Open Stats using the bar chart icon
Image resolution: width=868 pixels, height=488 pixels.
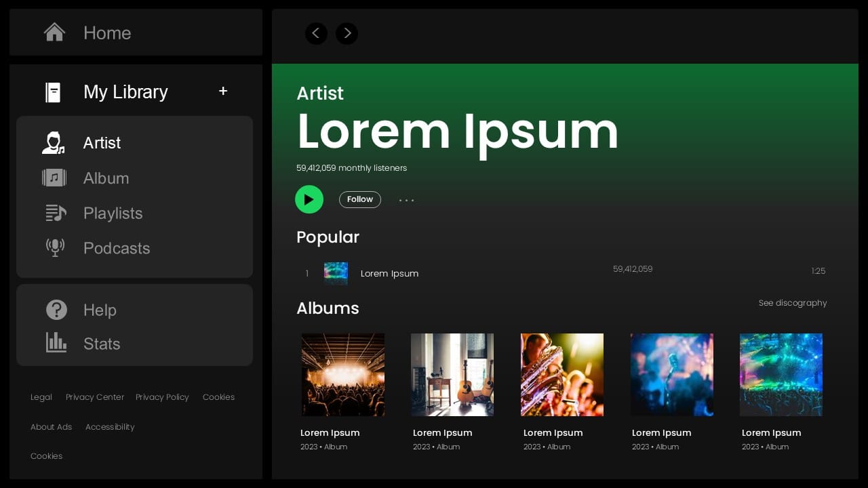tap(57, 343)
